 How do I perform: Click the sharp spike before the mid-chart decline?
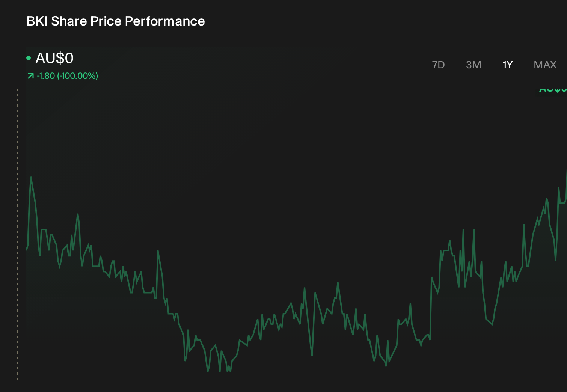[158, 252]
